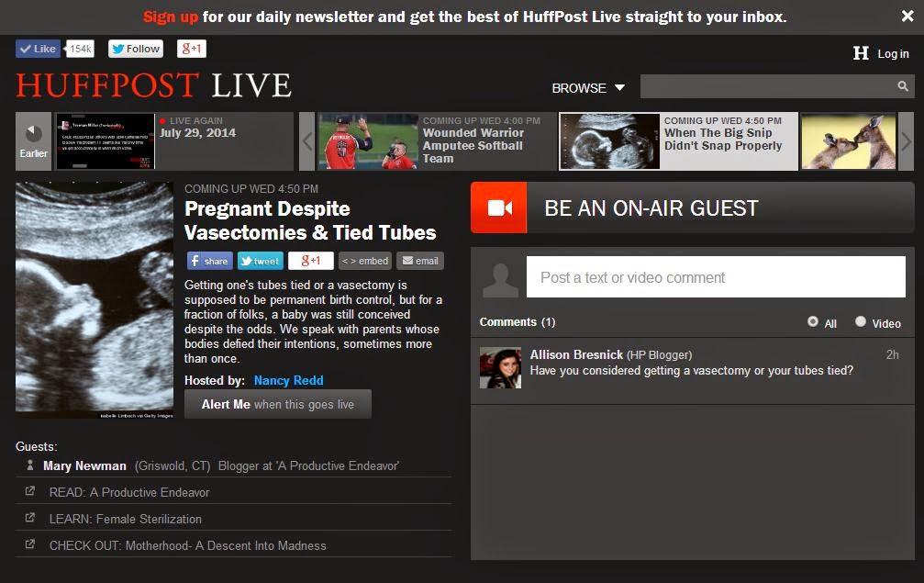Select the All comments radio button
Viewport: 924px width, 583px height.
[812, 321]
